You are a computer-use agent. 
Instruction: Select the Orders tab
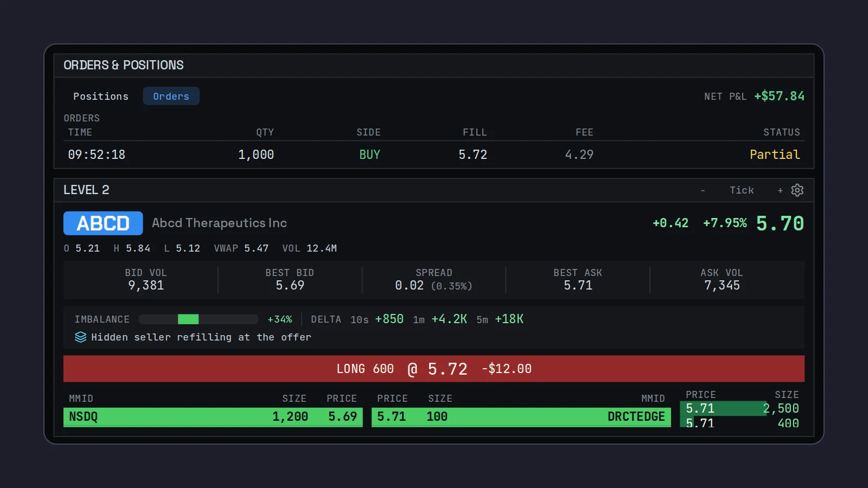click(x=171, y=96)
